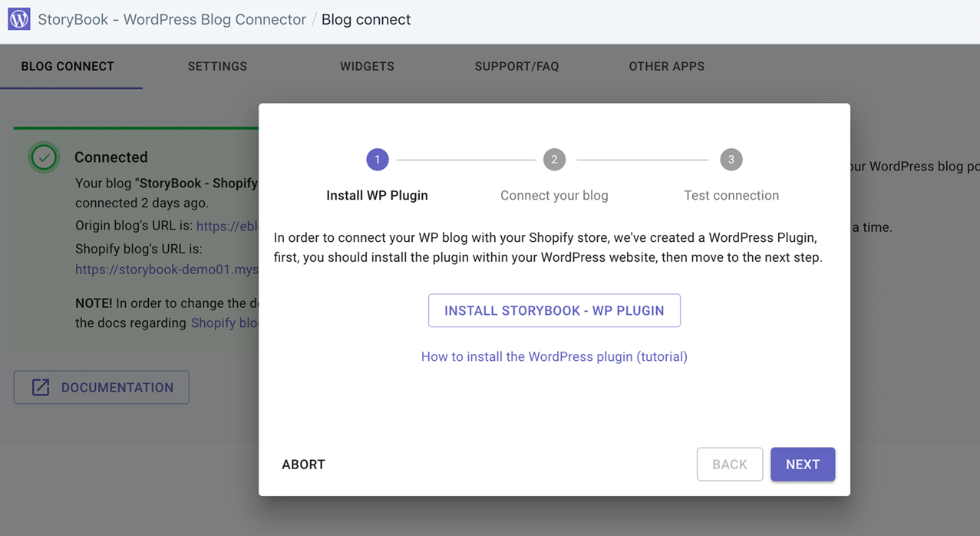Click the Connect your blog step label
The height and width of the screenshot is (536, 980).
point(554,196)
